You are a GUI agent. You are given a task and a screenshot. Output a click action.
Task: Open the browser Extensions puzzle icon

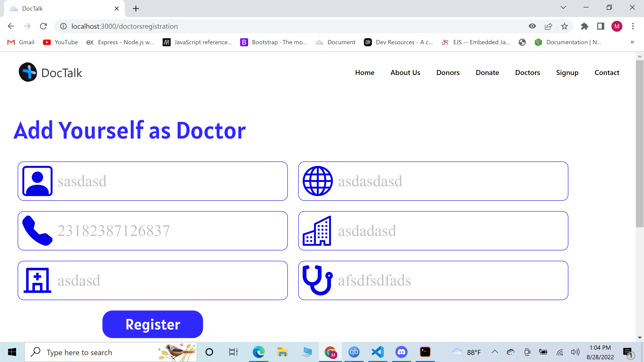click(585, 26)
